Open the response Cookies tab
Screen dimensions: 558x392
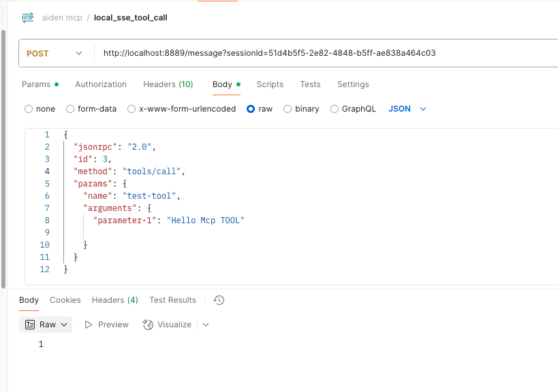point(65,300)
